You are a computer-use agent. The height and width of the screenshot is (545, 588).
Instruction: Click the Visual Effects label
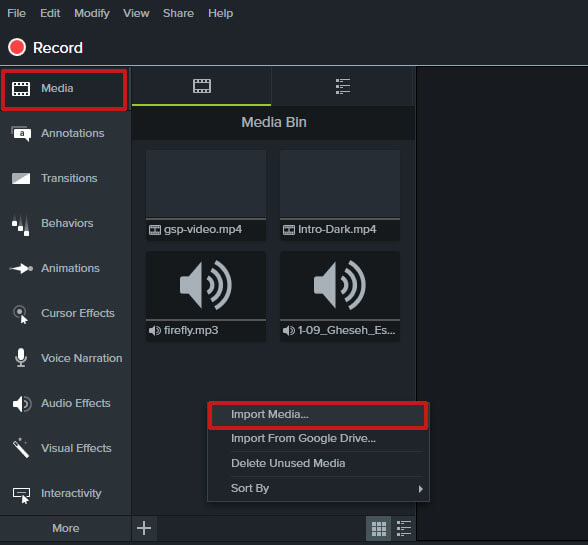pyautogui.click(x=76, y=449)
